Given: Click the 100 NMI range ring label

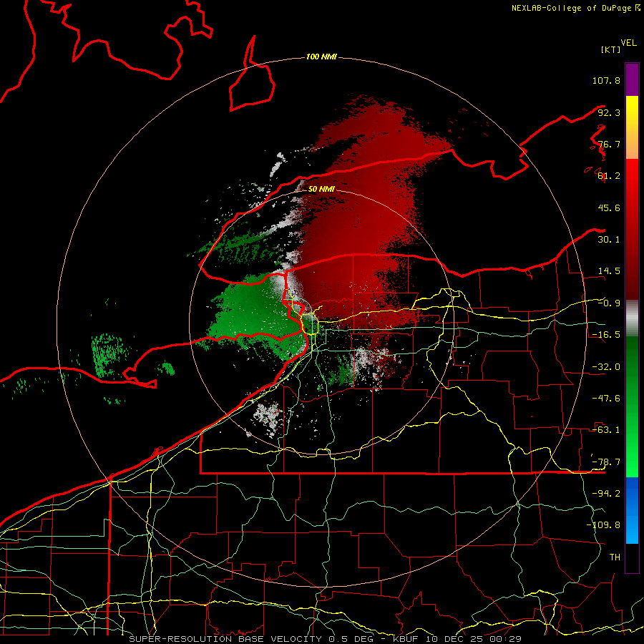Looking at the screenshot, I should tap(321, 57).
